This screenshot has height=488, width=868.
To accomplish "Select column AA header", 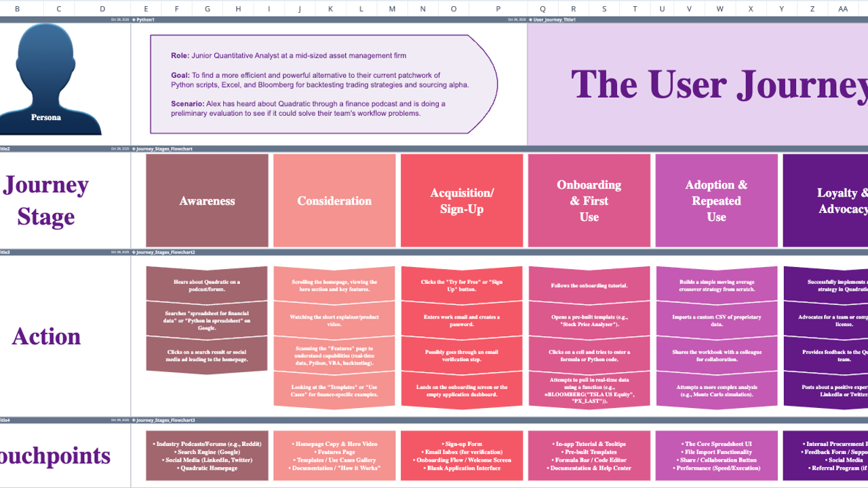I will [843, 9].
